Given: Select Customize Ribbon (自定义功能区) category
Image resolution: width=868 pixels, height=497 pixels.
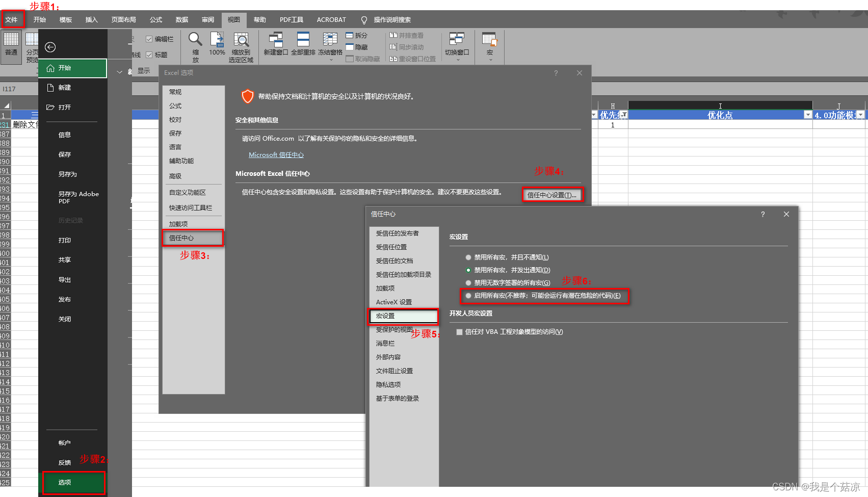Looking at the screenshot, I should [193, 193].
